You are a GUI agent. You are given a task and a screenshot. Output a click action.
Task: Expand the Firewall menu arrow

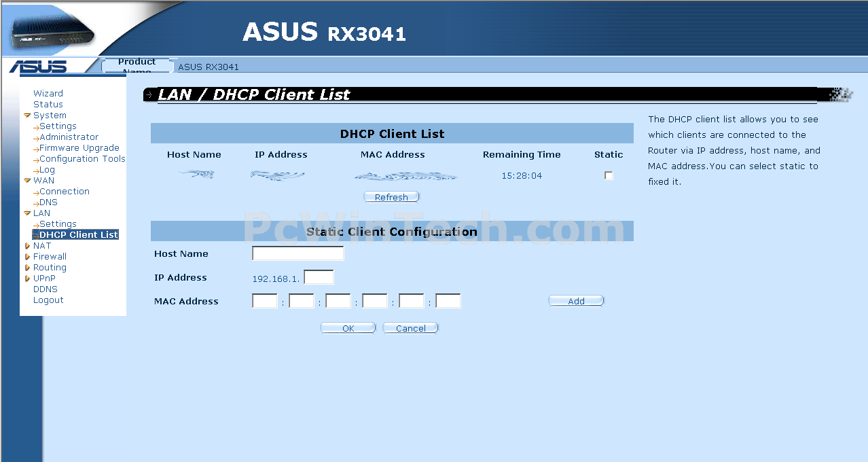pos(27,257)
